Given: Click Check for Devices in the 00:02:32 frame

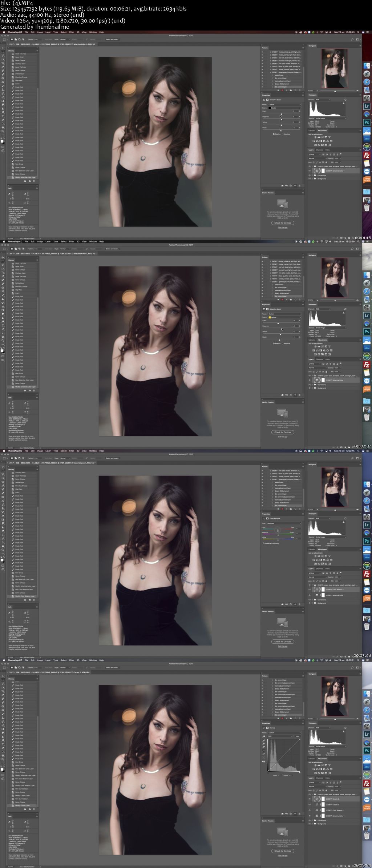Looking at the screenshot, I should click(283, 432).
